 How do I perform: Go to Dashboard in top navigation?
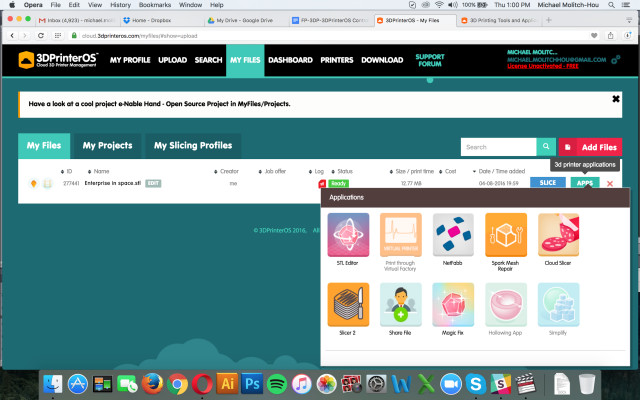point(290,60)
